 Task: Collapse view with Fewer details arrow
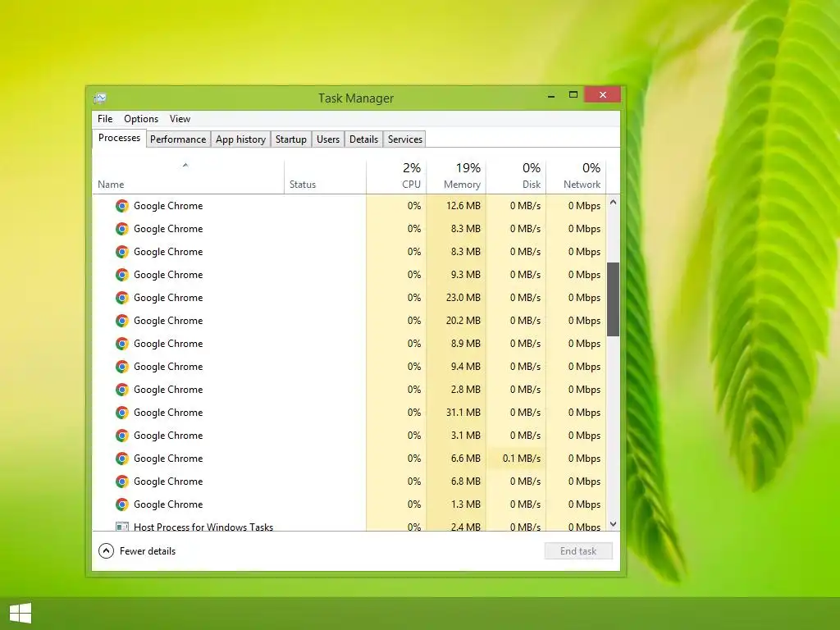coord(106,550)
